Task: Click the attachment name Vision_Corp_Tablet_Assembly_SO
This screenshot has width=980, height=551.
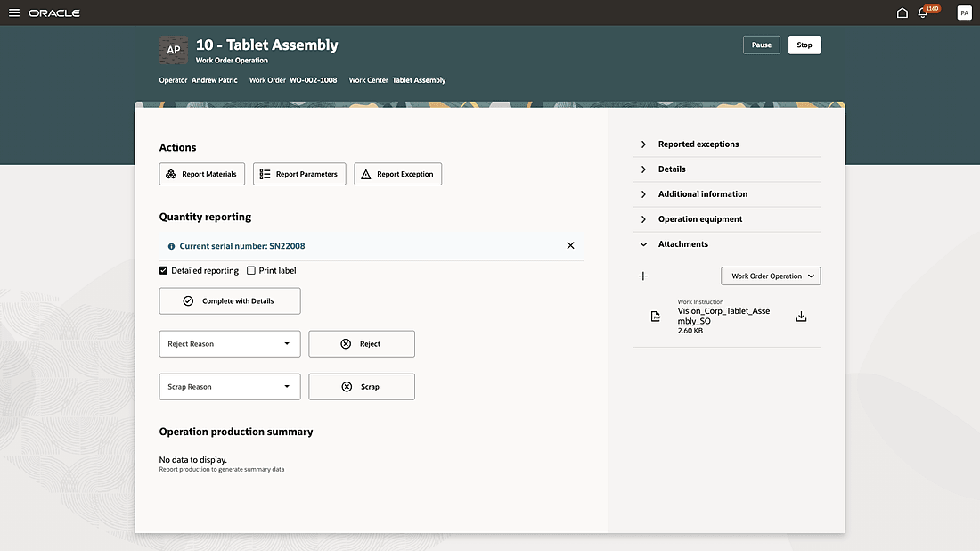Action: (x=723, y=316)
